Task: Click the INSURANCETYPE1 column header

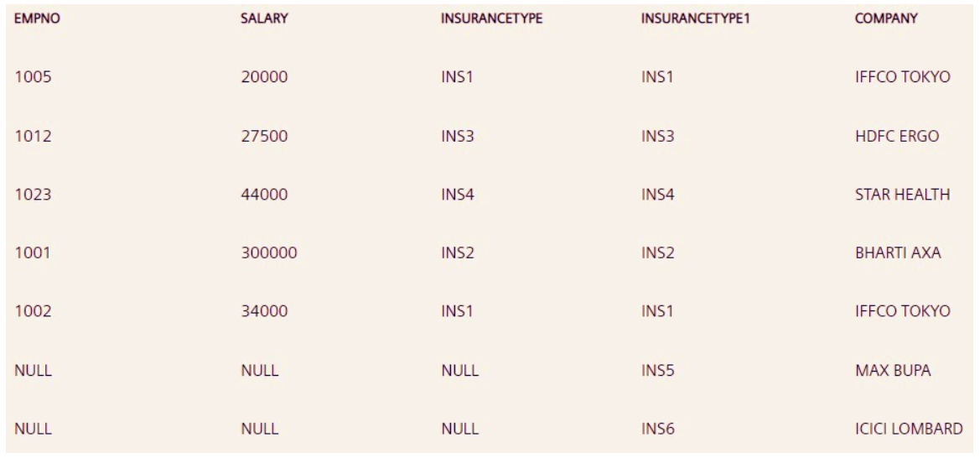Action: pyautogui.click(x=696, y=18)
